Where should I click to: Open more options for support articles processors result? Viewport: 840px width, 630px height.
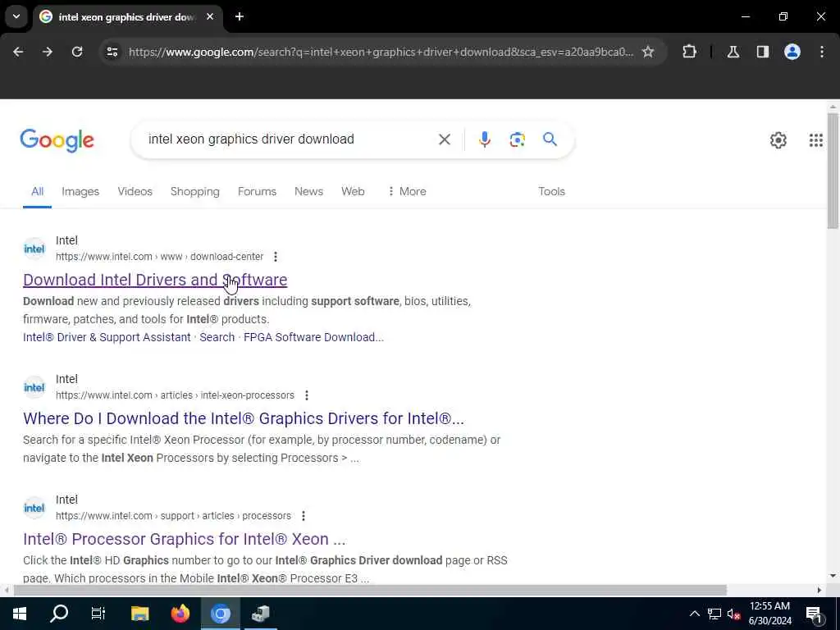[304, 516]
